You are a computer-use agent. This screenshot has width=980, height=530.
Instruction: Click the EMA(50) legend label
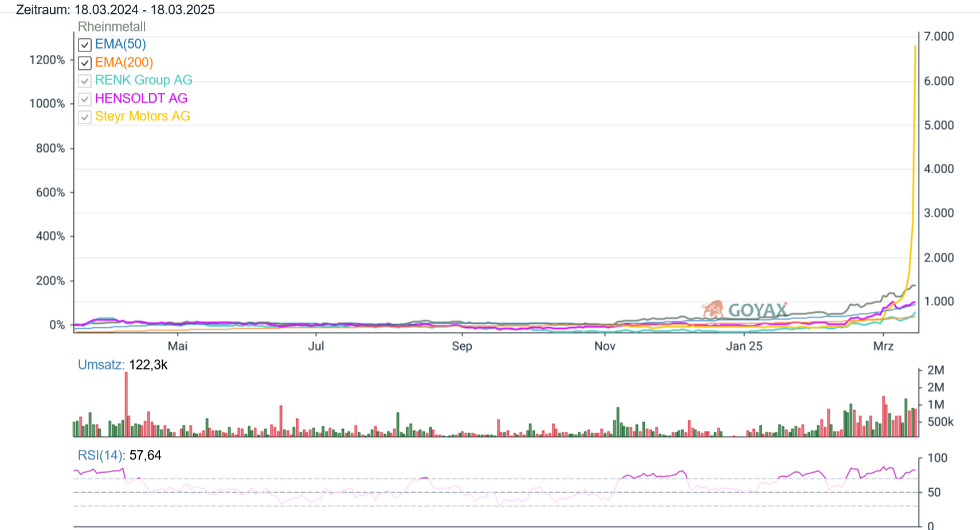coord(120,44)
